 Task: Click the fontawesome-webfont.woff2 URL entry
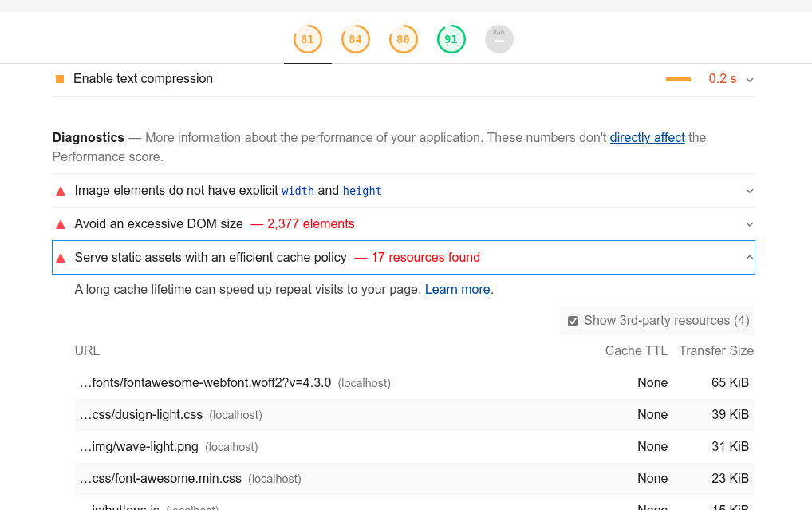click(x=205, y=382)
